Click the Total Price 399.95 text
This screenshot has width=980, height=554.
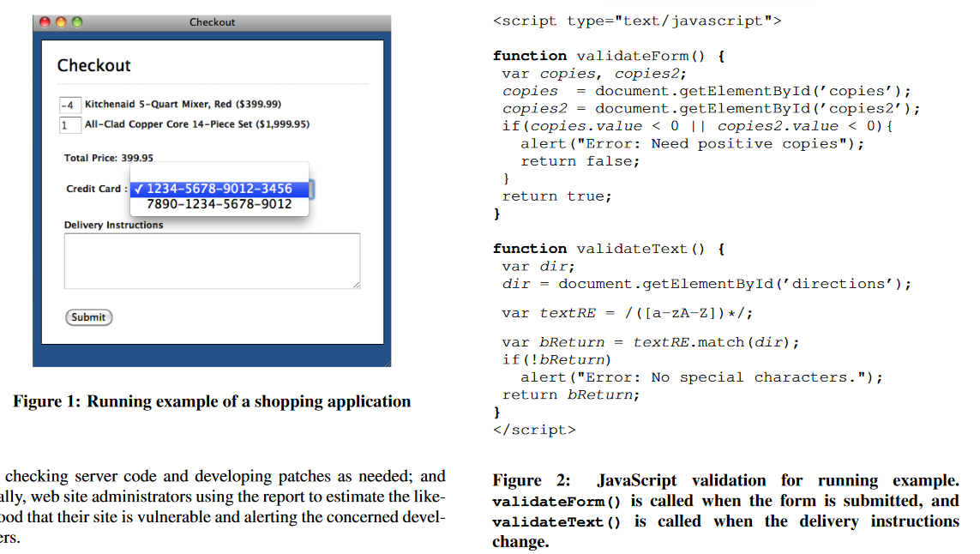click(109, 159)
